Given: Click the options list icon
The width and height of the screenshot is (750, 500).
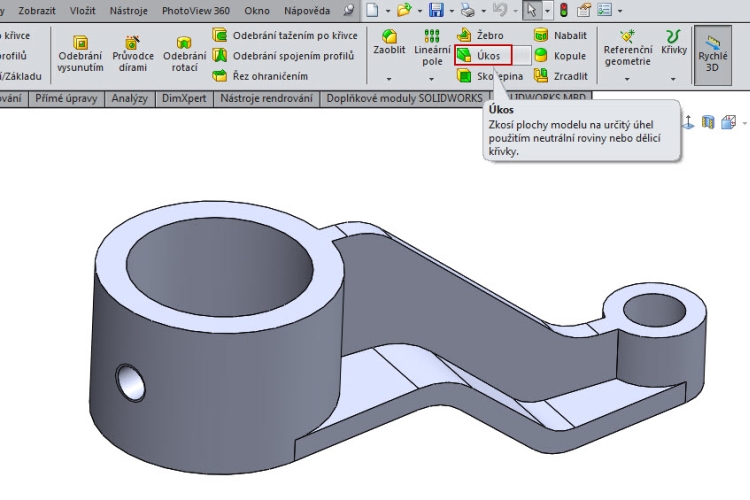Looking at the screenshot, I should pyautogui.click(x=605, y=10).
